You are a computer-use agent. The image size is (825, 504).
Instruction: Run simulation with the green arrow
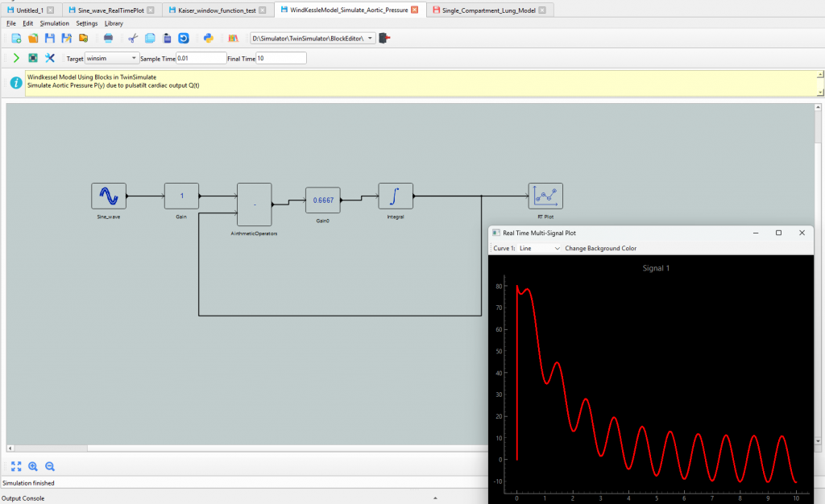(x=16, y=58)
